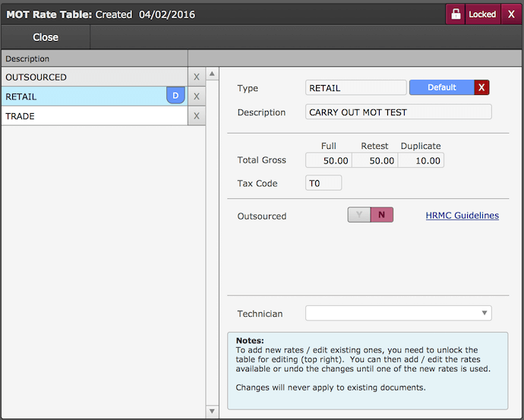
Task: Set Outsourced toggle to Y
Action: click(x=358, y=215)
